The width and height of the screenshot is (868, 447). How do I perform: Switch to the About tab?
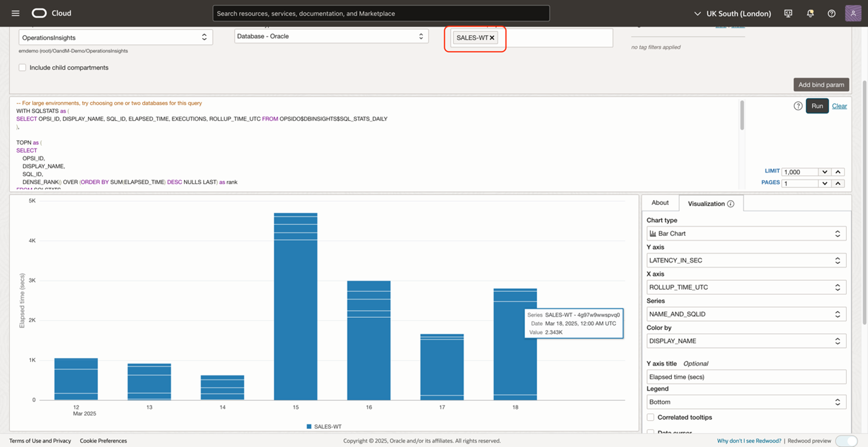pyautogui.click(x=660, y=203)
